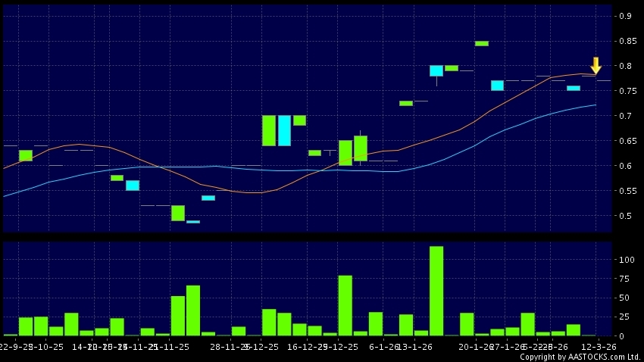The height and width of the screenshot is (362, 644).
Task: Select the 20-1-26 date label
Action: [477, 346]
